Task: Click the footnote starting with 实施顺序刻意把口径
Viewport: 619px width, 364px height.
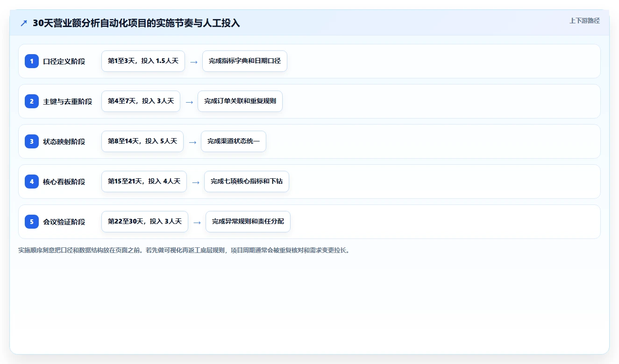Action: point(184,250)
